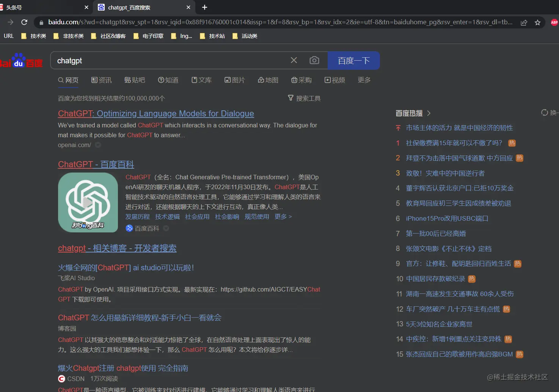
Task: Switch to the 知道 tab
Action: (x=168, y=80)
